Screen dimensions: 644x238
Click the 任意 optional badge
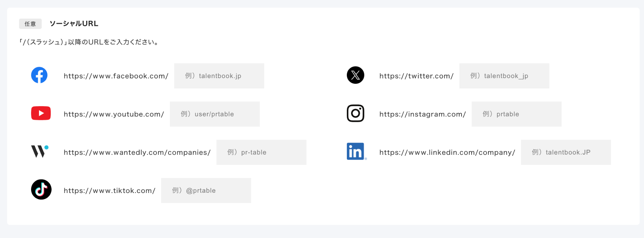[30, 24]
